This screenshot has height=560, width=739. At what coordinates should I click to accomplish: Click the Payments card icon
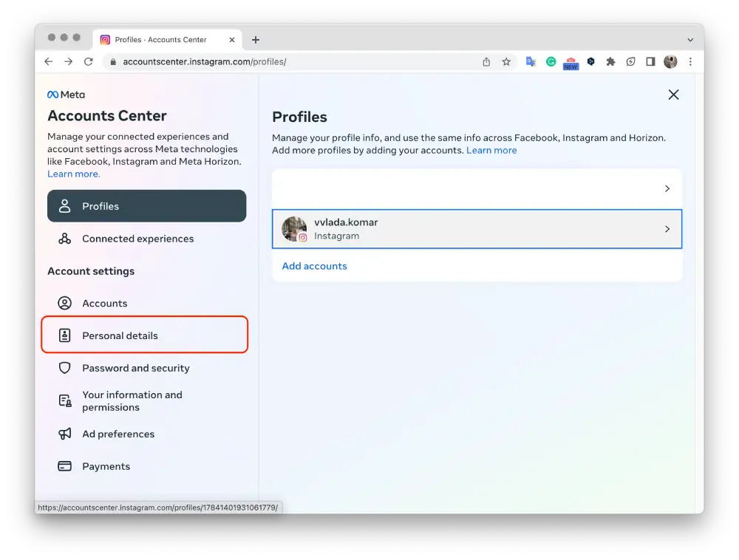pyautogui.click(x=64, y=465)
